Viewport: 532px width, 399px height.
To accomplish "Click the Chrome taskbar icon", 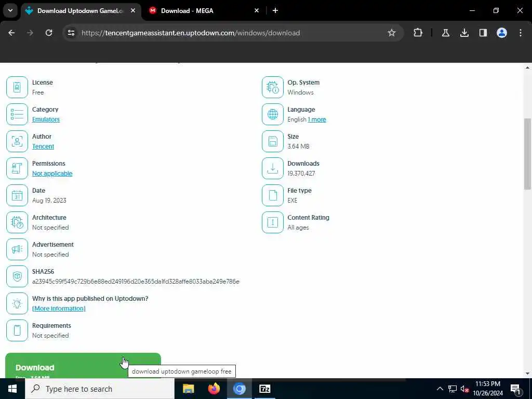I will (x=239, y=389).
